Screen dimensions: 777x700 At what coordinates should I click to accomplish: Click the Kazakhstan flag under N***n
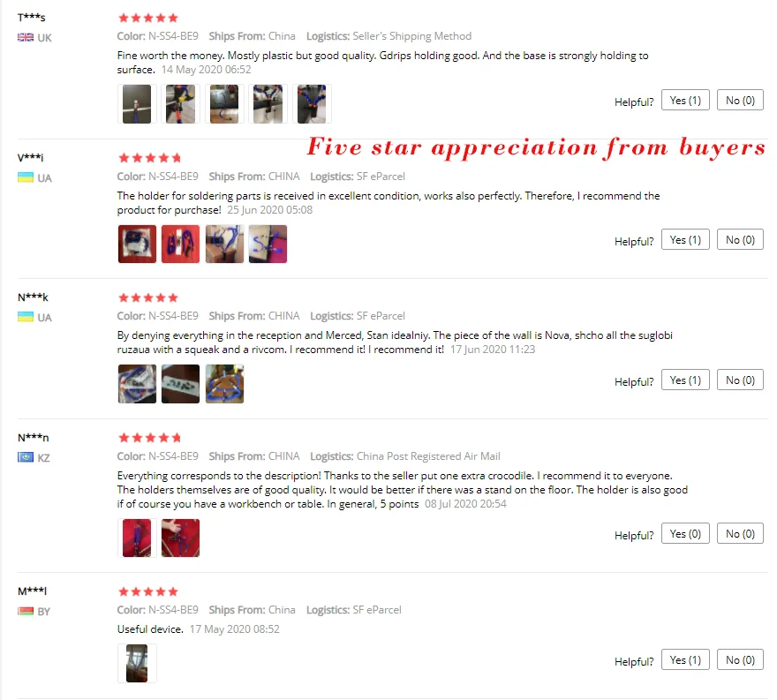pos(26,457)
